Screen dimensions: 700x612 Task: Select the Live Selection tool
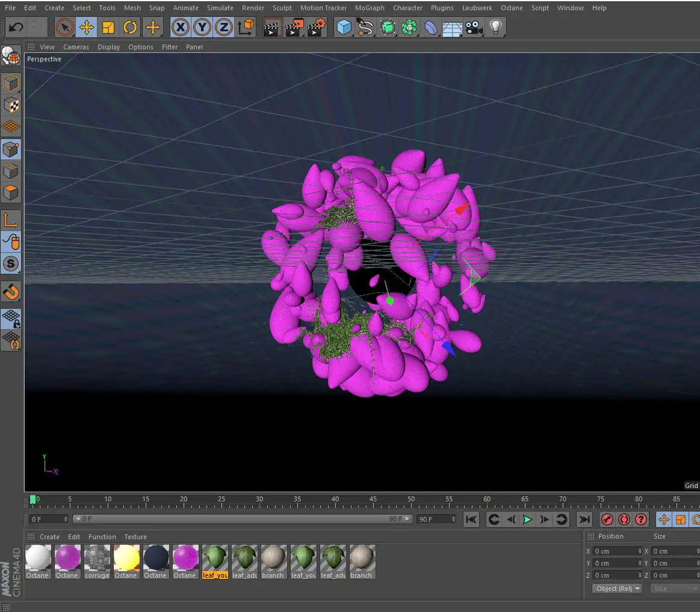pos(65,28)
